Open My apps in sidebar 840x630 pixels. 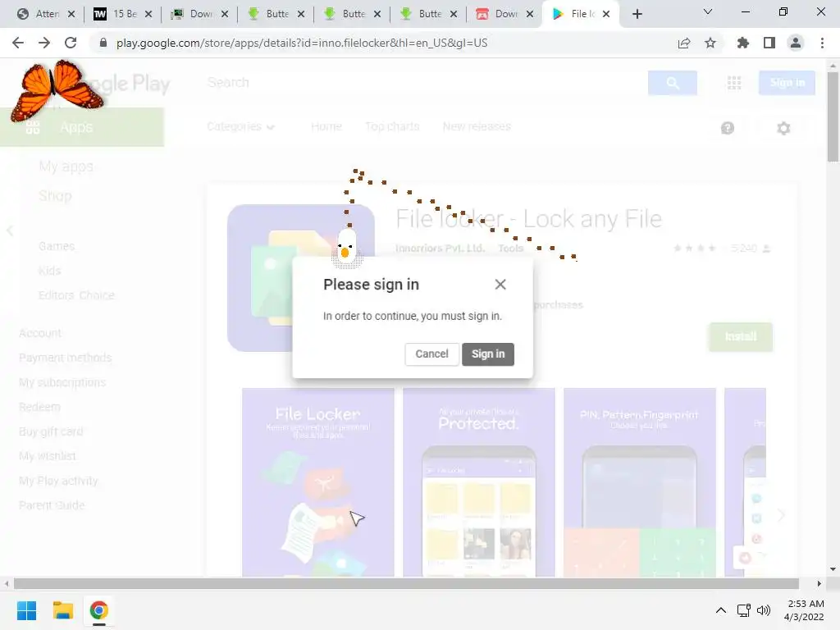pyautogui.click(x=66, y=167)
